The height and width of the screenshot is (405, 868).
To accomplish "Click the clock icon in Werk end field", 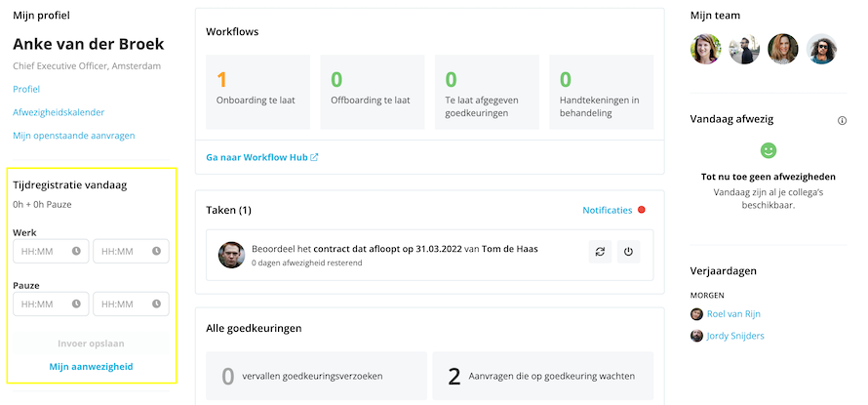I will [156, 252].
